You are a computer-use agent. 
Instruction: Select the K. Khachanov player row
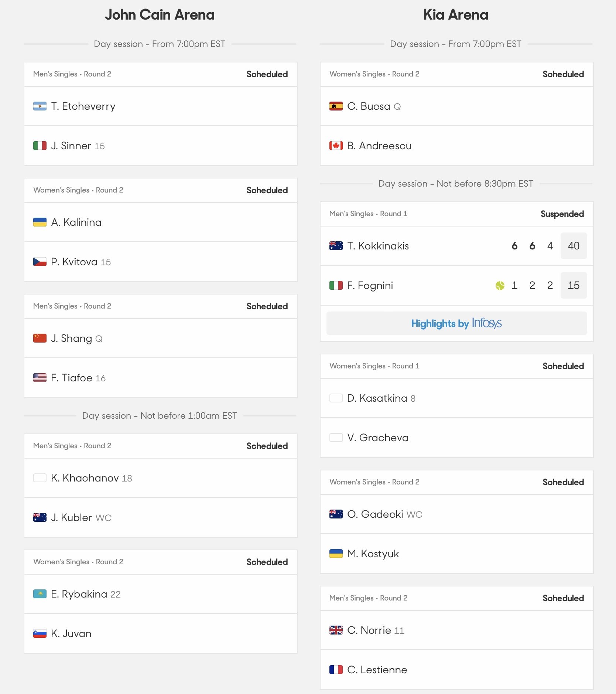pyautogui.click(x=160, y=478)
